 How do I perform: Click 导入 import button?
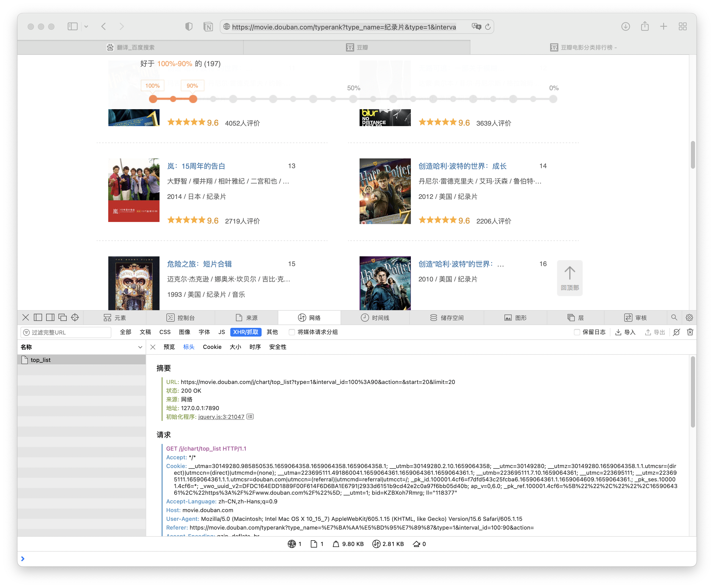625,332
